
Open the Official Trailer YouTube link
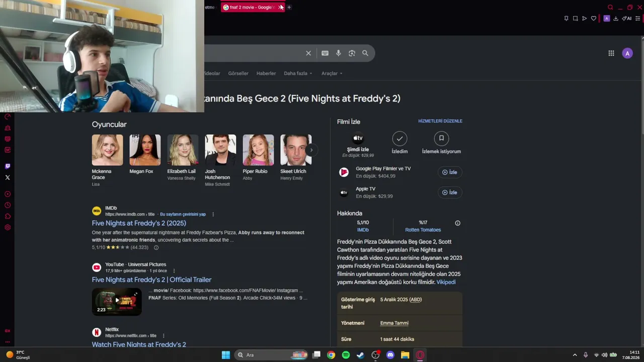(x=151, y=280)
